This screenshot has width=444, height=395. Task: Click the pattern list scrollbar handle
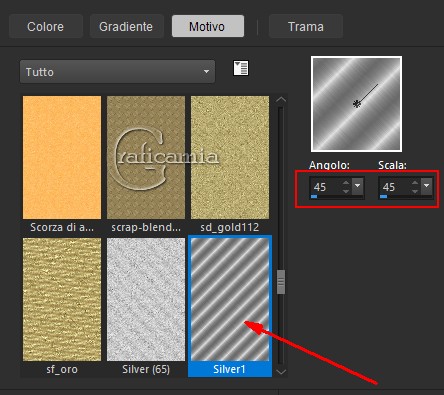[x=281, y=282]
